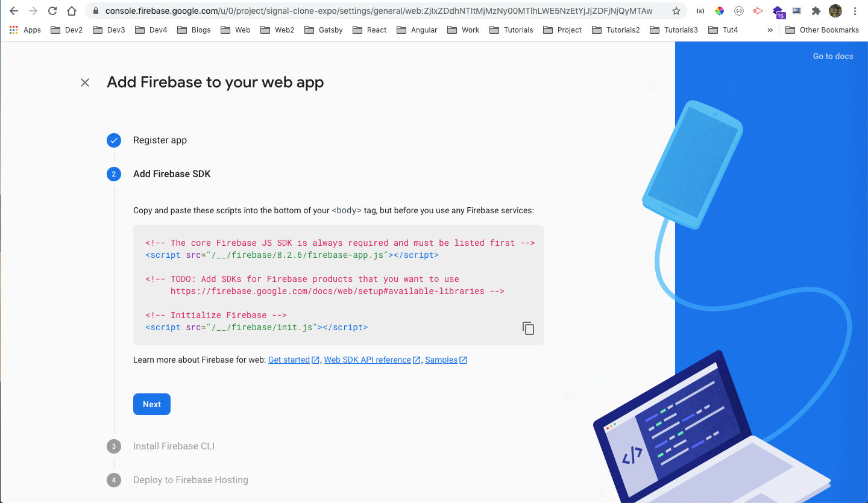
Task: Open the Tutorials bookmarks folder
Action: click(511, 30)
